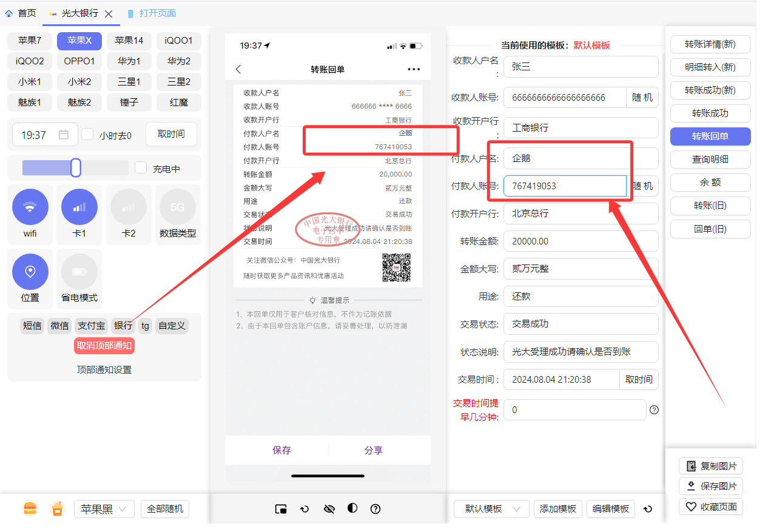The height and width of the screenshot is (532, 774).
Task: Open the 19:37 time picker field
Action: click(45, 135)
